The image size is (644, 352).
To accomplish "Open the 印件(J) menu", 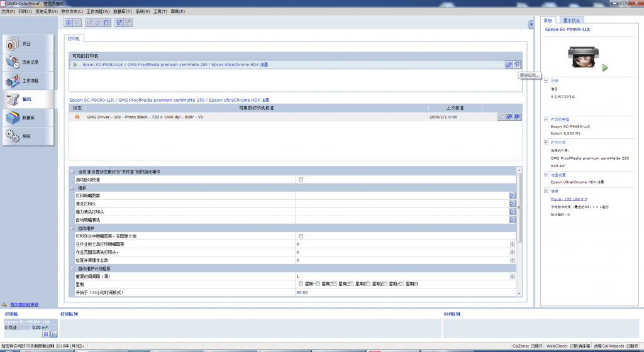I will (x=25, y=11).
